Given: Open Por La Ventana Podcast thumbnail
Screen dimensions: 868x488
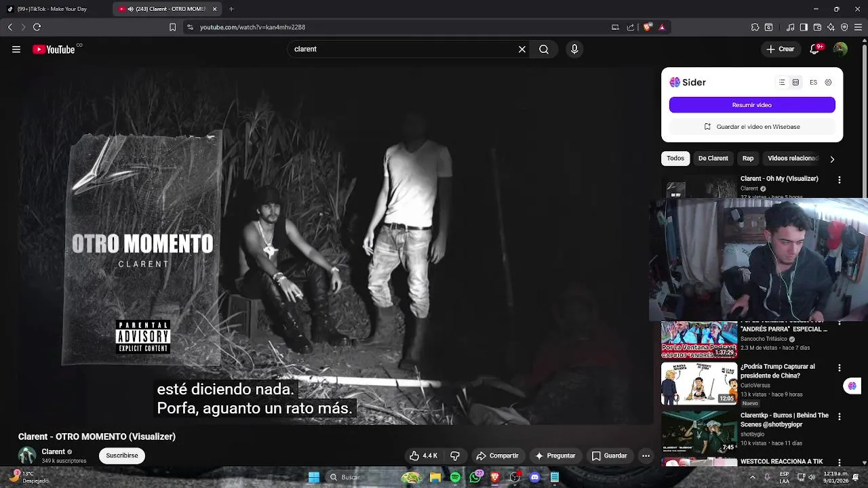Looking at the screenshot, I should coord(699,340).
